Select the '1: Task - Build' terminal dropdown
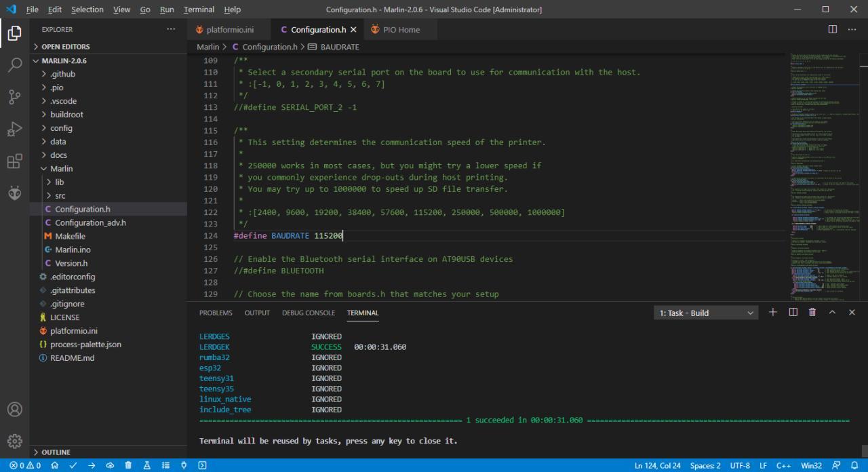The image size is (868, 472). (706, 313)
